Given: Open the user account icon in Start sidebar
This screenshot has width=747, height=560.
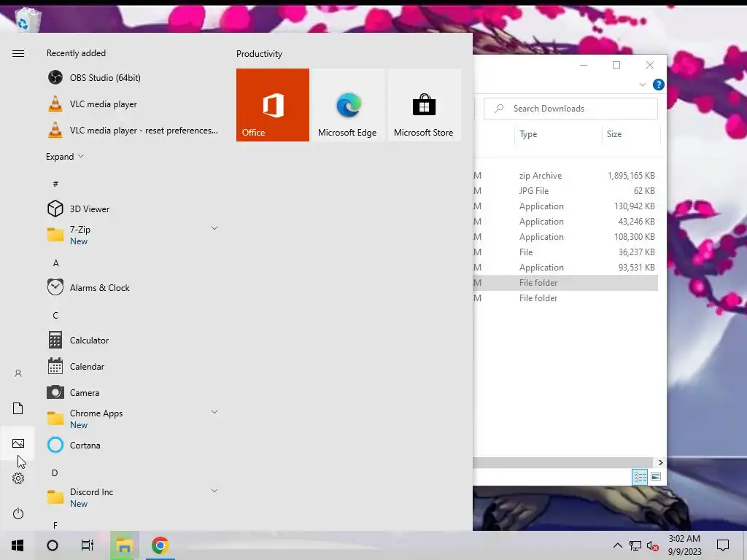Looking at the screenshot, I should click(x=18, y=373).
